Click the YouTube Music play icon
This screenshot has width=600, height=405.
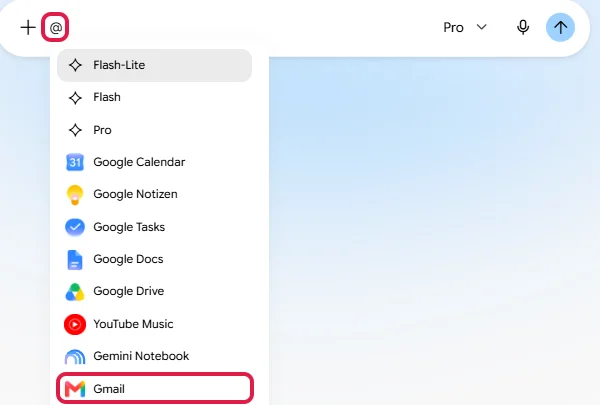point(75,324)
